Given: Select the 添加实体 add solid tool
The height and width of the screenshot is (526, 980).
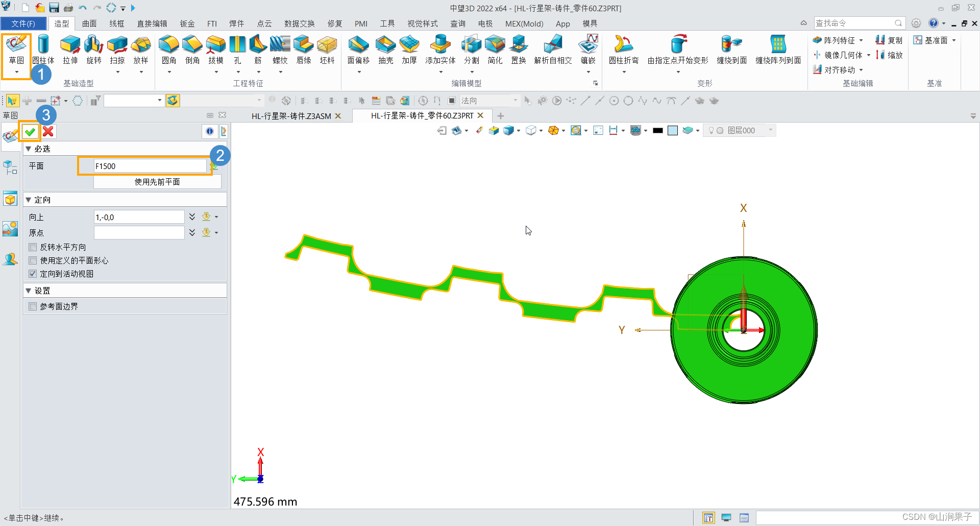Looking at the screenshot, I should (440, 50).
